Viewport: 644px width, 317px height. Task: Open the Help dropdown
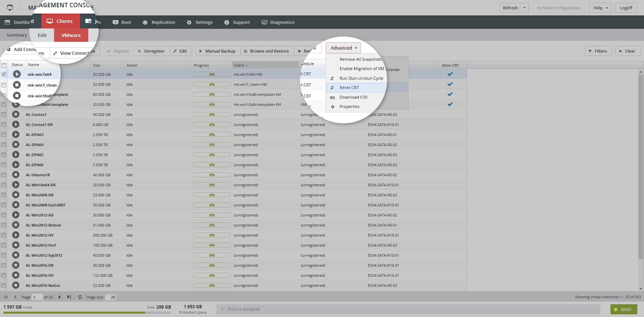pyautogui.click(x=600, y=8)
